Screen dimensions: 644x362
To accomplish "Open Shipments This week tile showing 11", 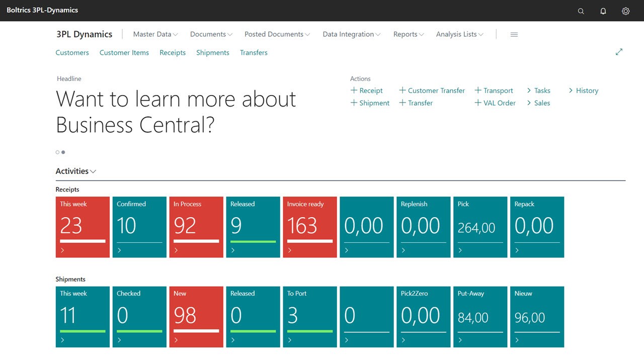I will click(x=83, y=317).
